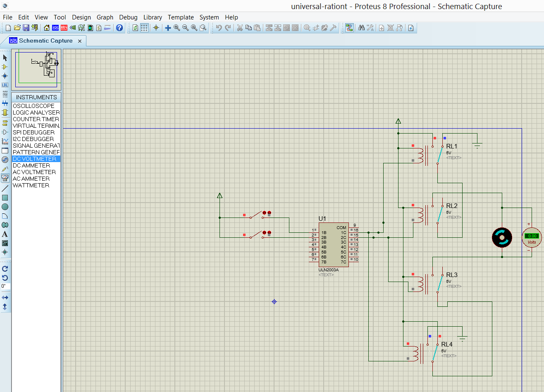This screenshot has width=544, height=392.
Task: Save the project with the save icon
Action: point(26,28)
